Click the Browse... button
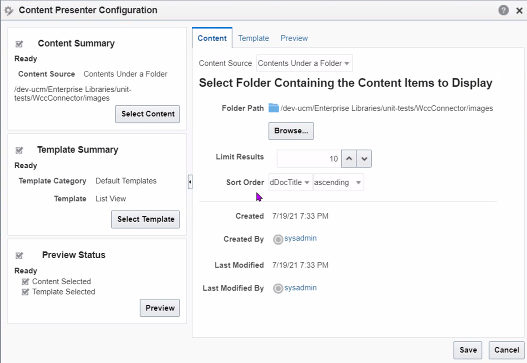Viewport: 527px width, 363px height. (x=291, y=131)
